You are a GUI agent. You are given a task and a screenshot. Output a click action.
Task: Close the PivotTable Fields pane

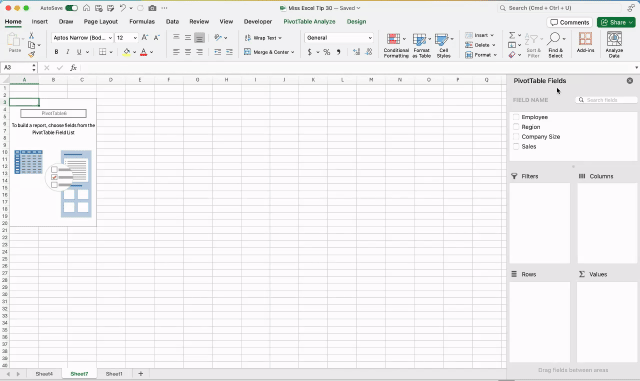630,81
